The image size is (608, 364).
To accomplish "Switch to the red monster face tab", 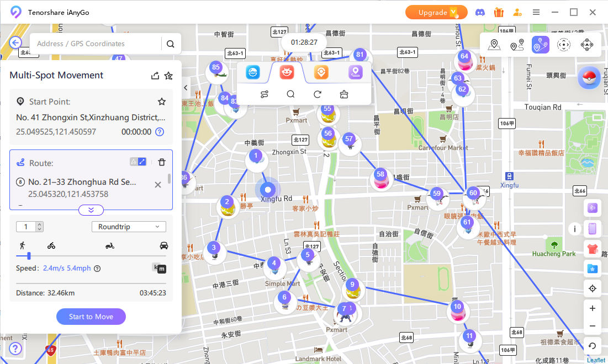I will [287, 72].
